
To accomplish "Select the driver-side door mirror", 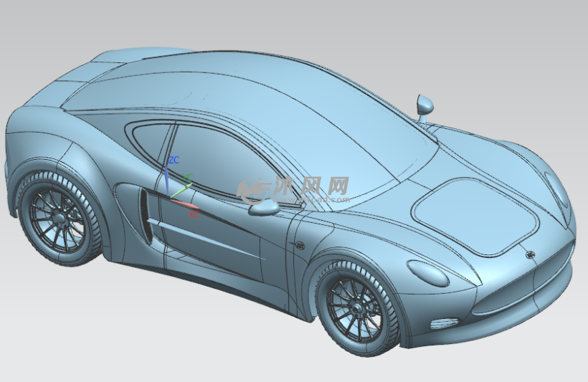I will click(x=265, y=208).
